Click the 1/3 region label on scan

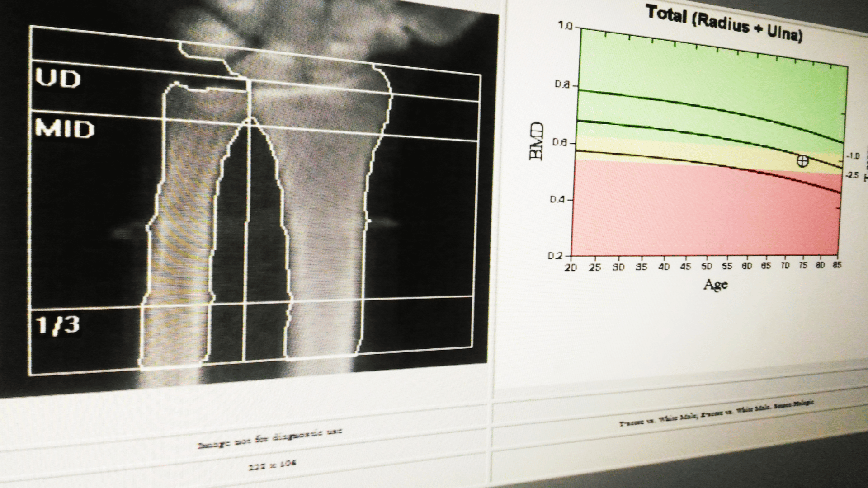coord(57,325)
